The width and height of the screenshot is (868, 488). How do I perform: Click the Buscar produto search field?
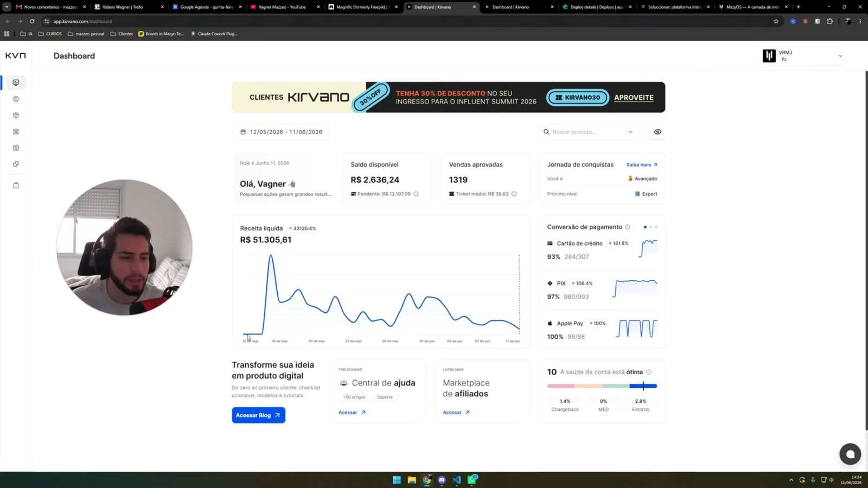589,132
